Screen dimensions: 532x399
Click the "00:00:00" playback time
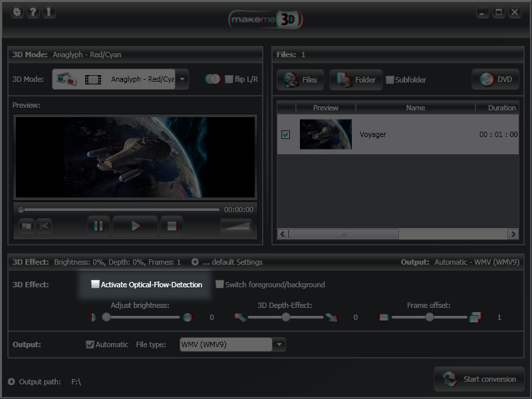[x=239, y=209]
